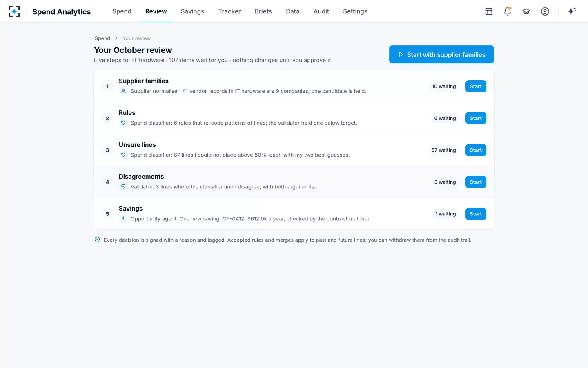This screenshot has height=368, width=588.
Task: Click the green shield icon by audit note
Action: 97,240
